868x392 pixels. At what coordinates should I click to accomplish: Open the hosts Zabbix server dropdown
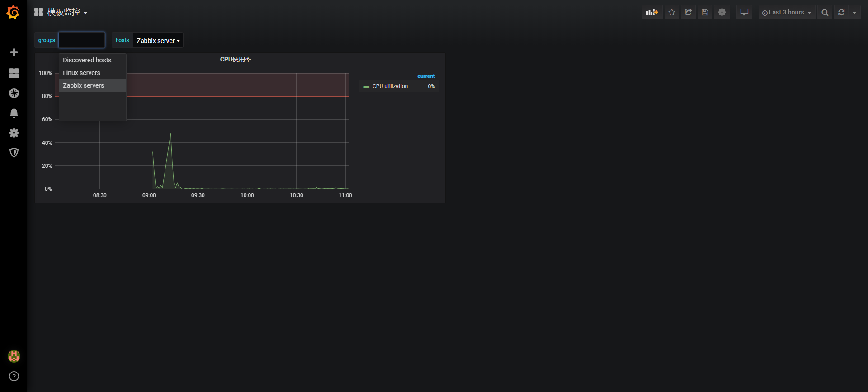pos(158,40)
